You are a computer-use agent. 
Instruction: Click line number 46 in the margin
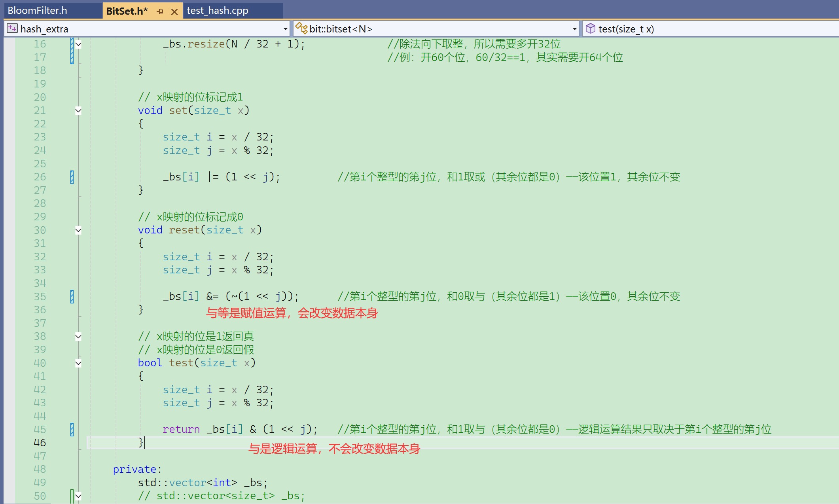tap(40, 443)
